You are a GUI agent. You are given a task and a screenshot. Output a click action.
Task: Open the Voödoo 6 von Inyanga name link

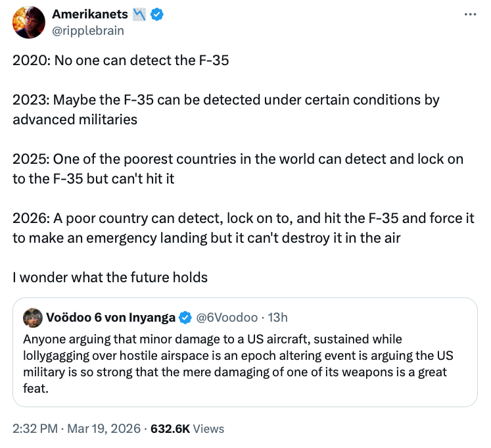point(112,318)
